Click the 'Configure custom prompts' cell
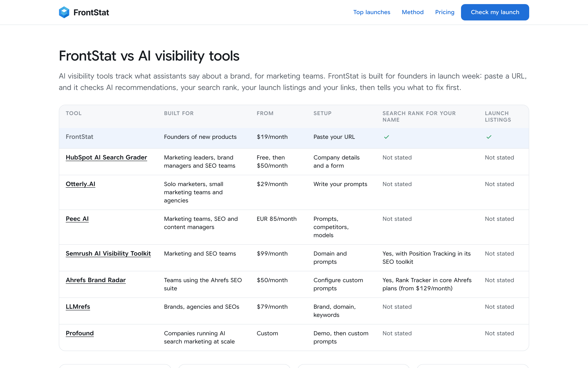 click(338, 284)
